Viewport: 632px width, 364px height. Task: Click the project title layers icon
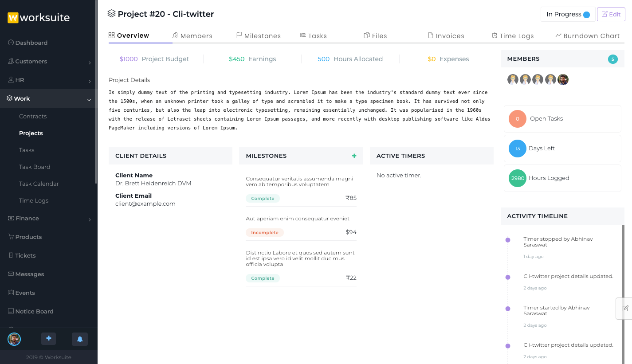tap(112, 14)
